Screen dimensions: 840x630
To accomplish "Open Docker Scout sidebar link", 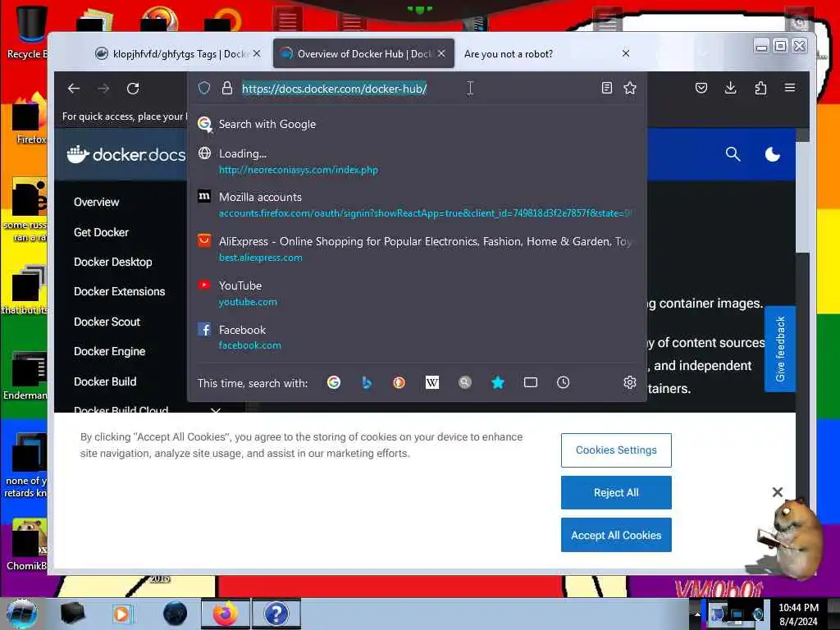I will (x=107, y=322).
